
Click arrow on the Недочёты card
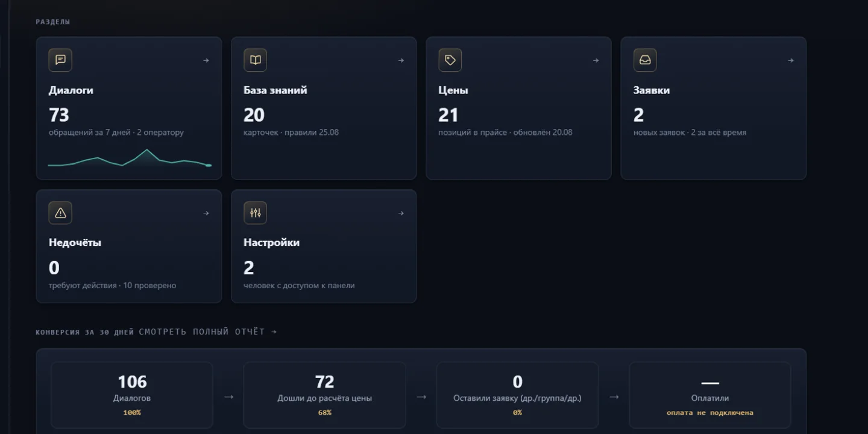[206, 213]
